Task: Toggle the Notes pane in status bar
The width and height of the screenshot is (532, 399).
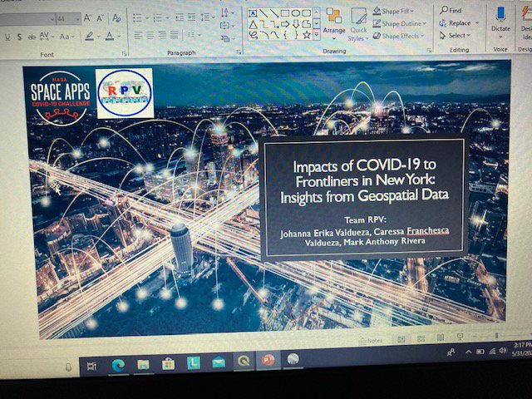Action: coord(372,341)
